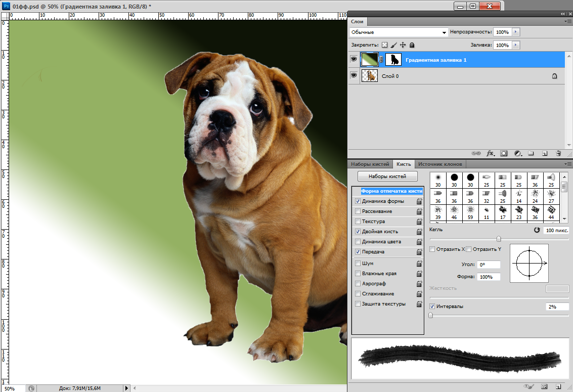Click the lock all padlock icon
This screenshot has height=392, width=573.
(x=412, y=45)
